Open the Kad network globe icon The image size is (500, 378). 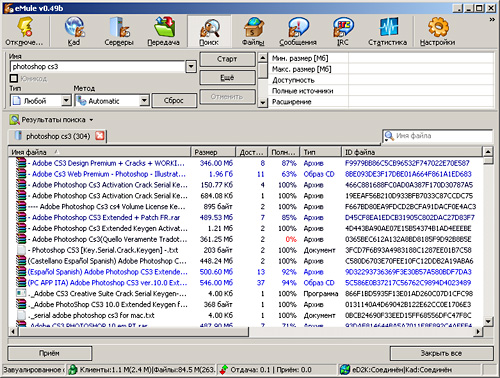(74, 27)
